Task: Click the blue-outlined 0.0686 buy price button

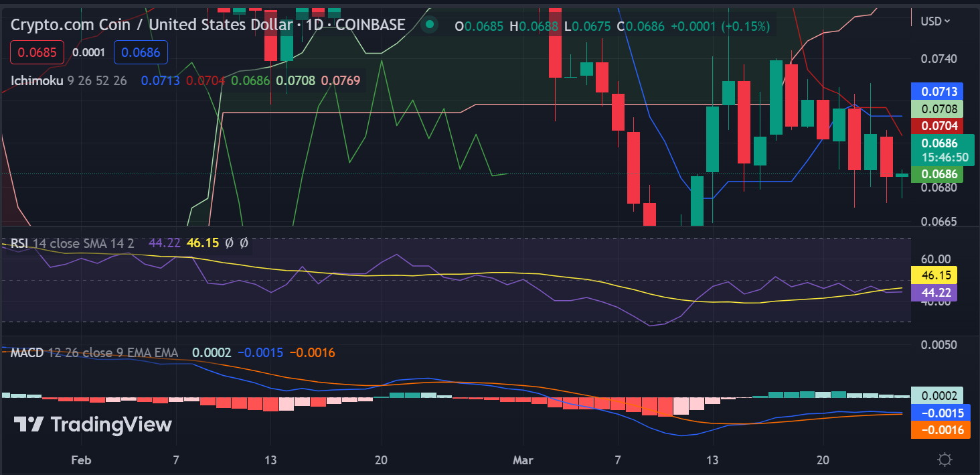Action: click(141, 52)
